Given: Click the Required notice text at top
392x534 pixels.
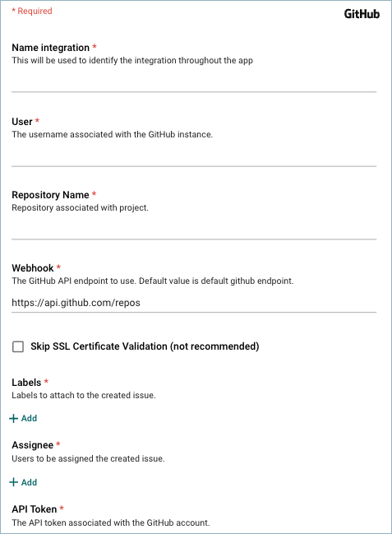Looking at the screenshot, I should point(32,11).
